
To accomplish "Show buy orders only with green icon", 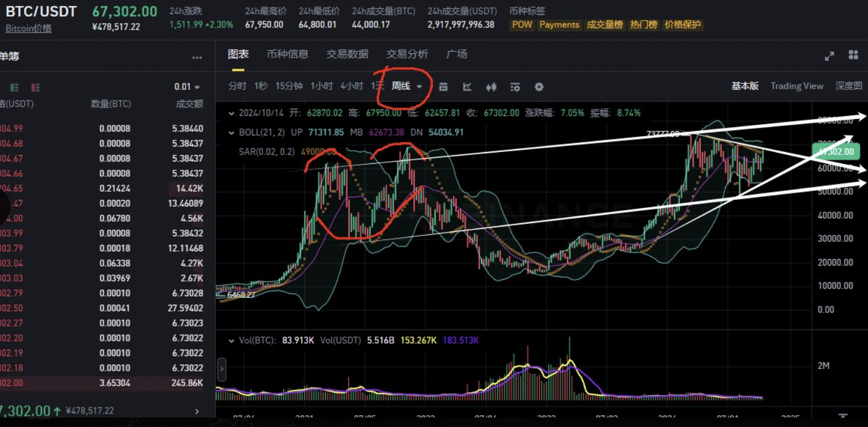I will pos(15,88).
